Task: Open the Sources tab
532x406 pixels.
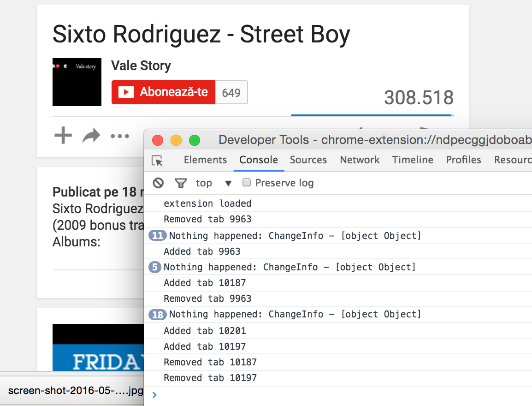Action: coord(308,160)
